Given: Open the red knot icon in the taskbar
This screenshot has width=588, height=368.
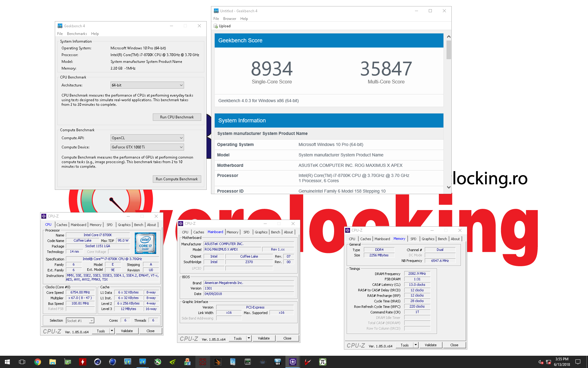Looking at the screenshot, I should (x=202, y=362).
